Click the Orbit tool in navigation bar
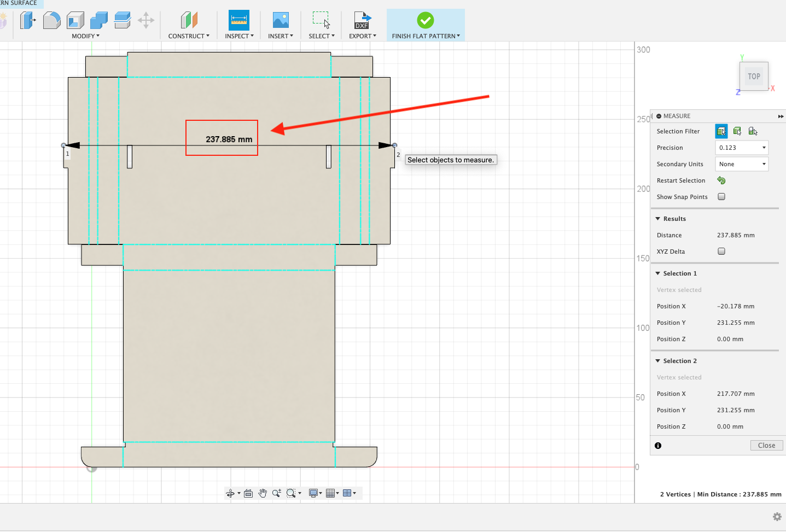 tap(230, 493)
